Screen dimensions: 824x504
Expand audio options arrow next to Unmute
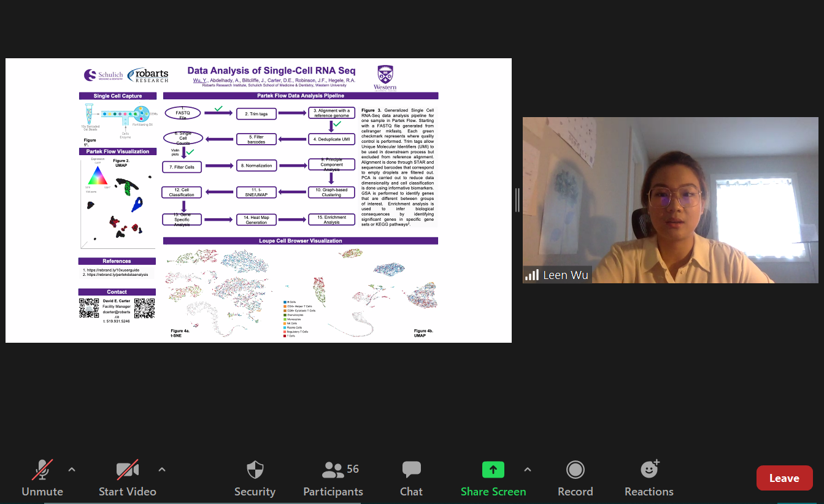tap(72, 470)
